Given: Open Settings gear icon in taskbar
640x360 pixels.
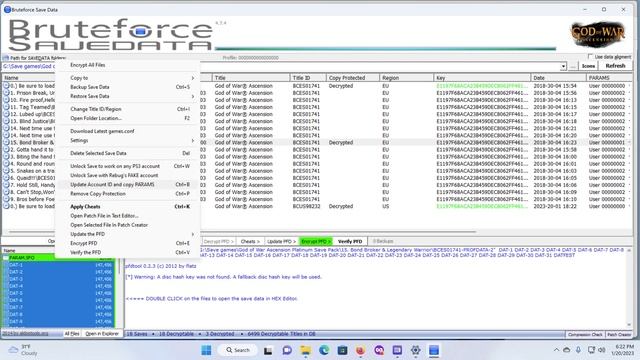Looking at the screenshot, I should click(x=416, y=350).
